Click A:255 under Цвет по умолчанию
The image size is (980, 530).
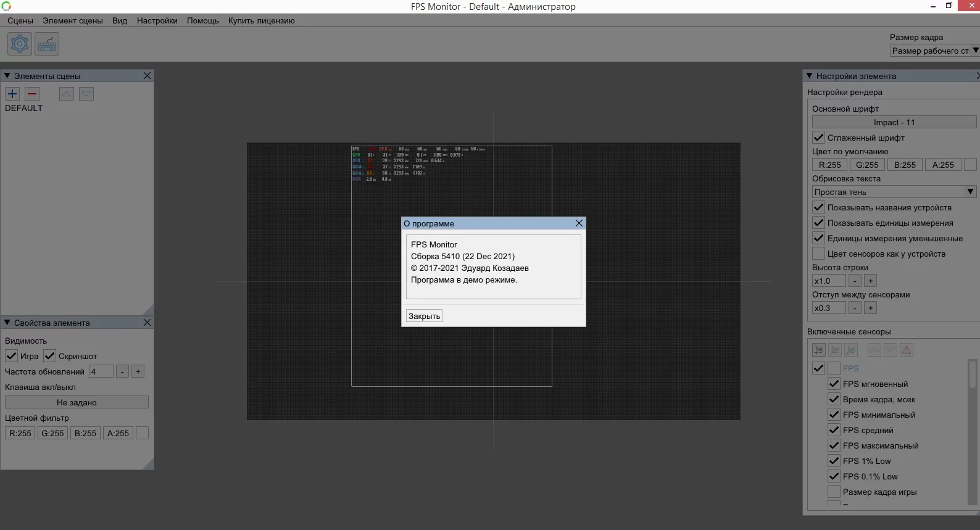[x=943, y=165]
